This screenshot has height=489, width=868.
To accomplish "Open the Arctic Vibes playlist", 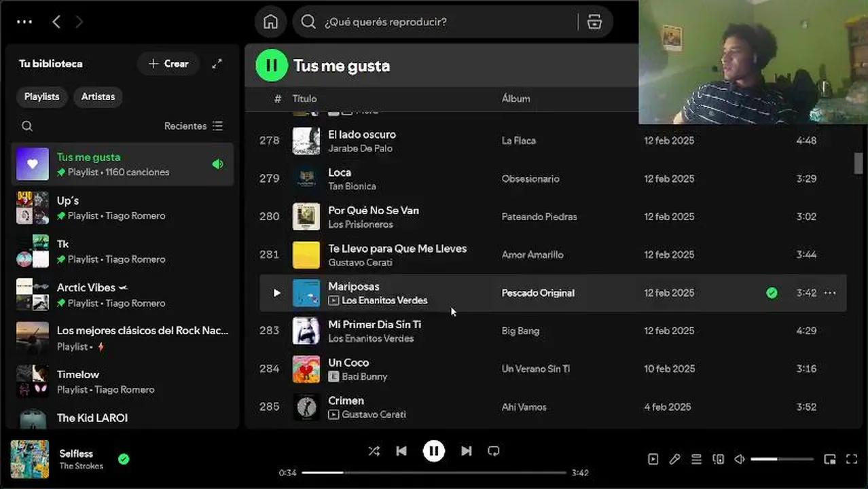I will [122, 295].
